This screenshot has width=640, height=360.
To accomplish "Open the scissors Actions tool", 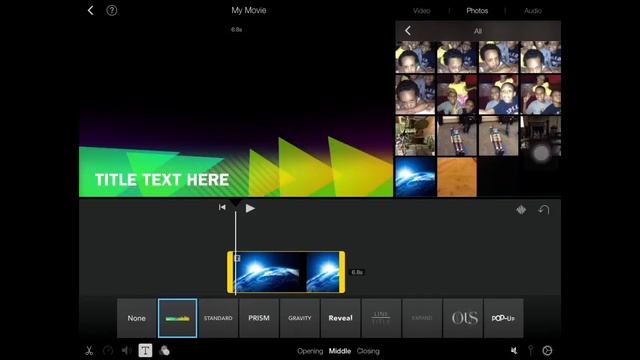I will (x=89, y=351).
